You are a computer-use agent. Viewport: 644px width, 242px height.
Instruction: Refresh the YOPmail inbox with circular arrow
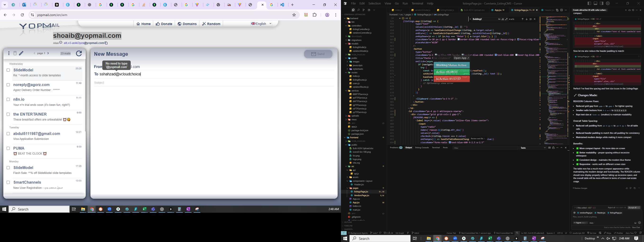point(79,53)
